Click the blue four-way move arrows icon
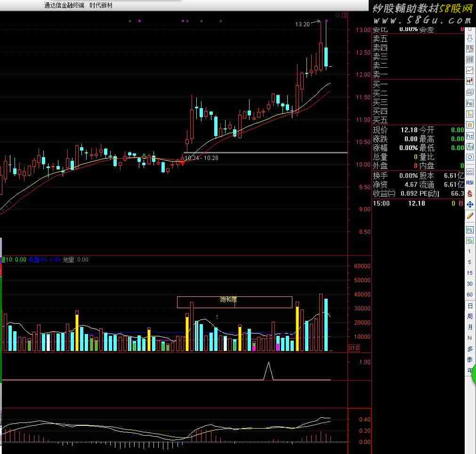The height and width of the screenshot is (454, 476). pyautogui.click(x=469, y=205)
